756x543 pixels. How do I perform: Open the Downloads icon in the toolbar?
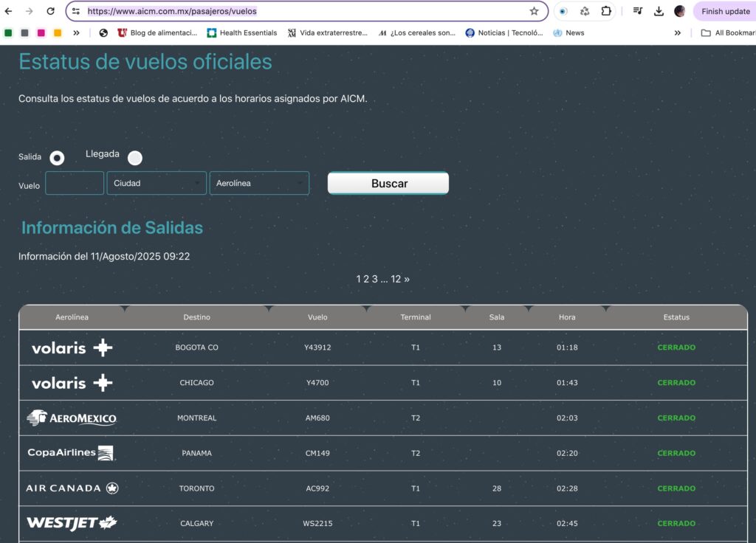point(658,11)
